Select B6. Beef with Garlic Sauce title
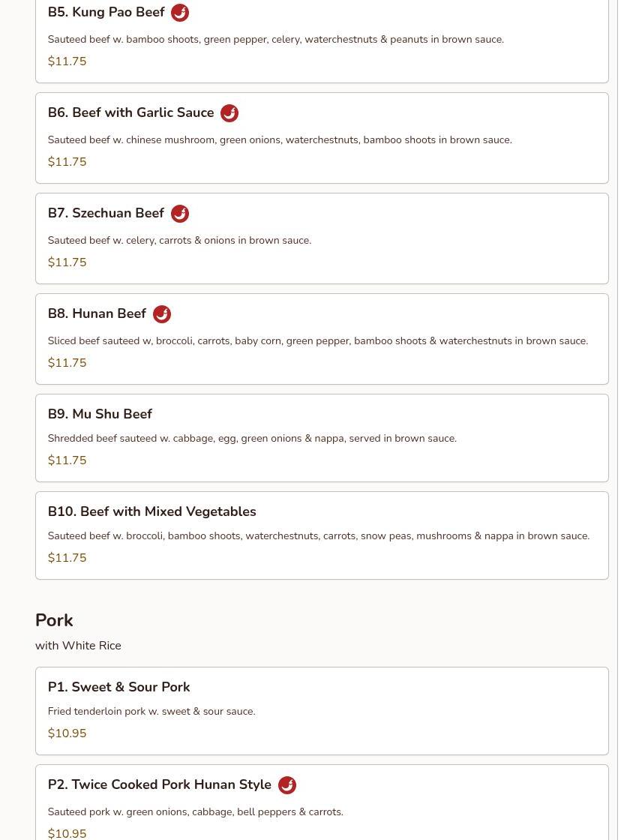 coord(130,112)
